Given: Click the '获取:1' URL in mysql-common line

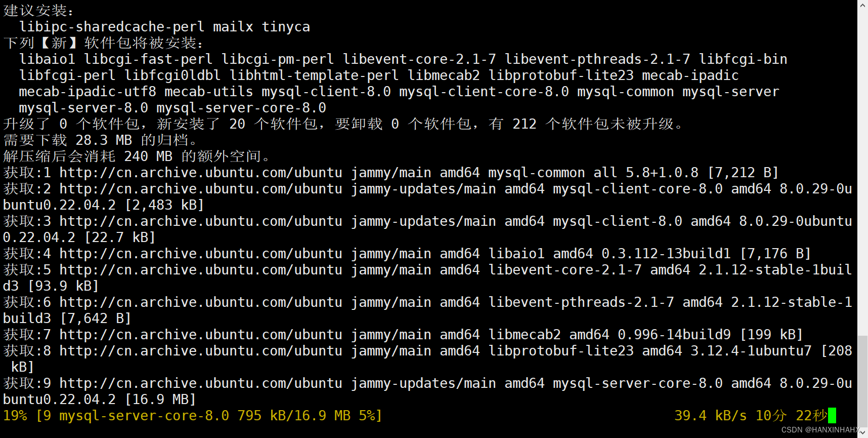Looking at the screenshot, I should coord(201,173).
